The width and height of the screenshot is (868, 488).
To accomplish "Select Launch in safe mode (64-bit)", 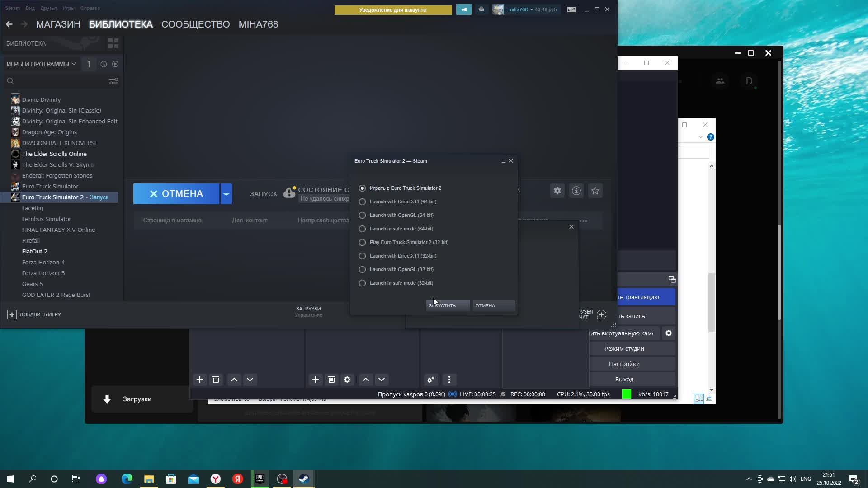I will [x=362, y=229].
